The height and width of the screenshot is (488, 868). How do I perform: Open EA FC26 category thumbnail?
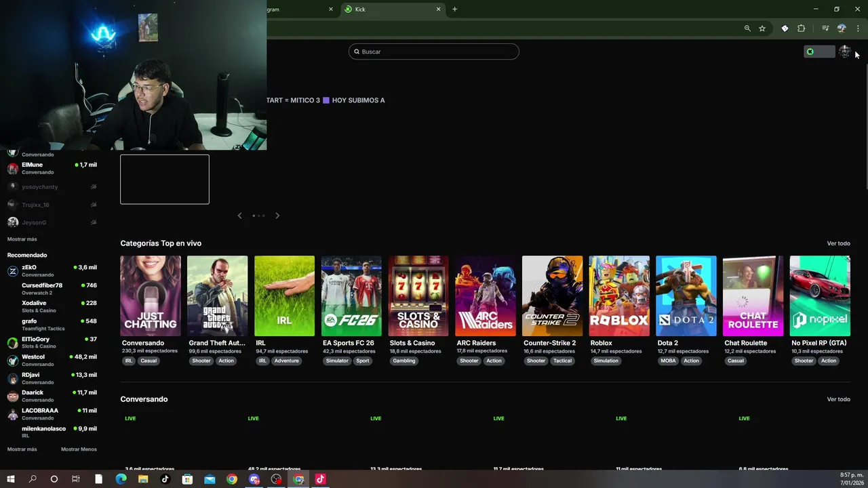pyautogui.click(x=351, y=296)
